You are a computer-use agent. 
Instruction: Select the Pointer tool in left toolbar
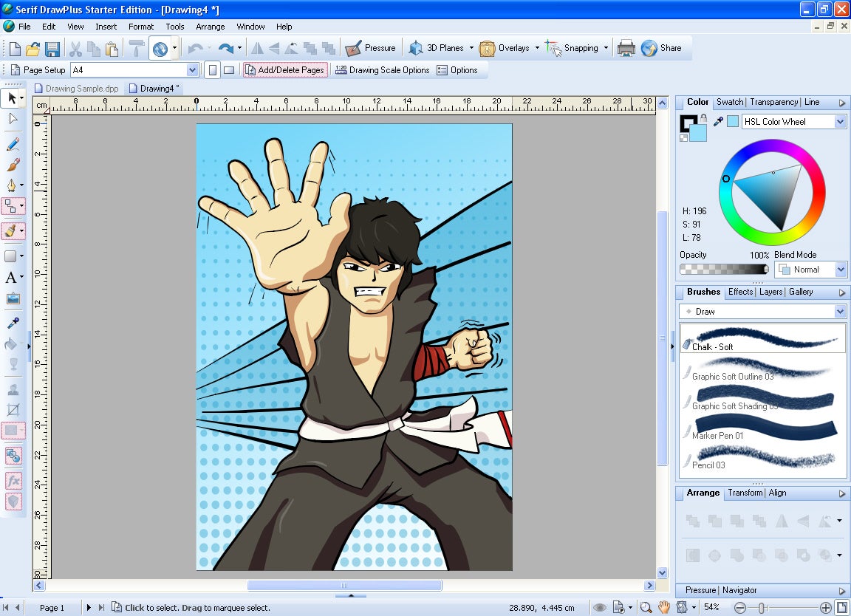pyautogui.click(x=11, y=97)
